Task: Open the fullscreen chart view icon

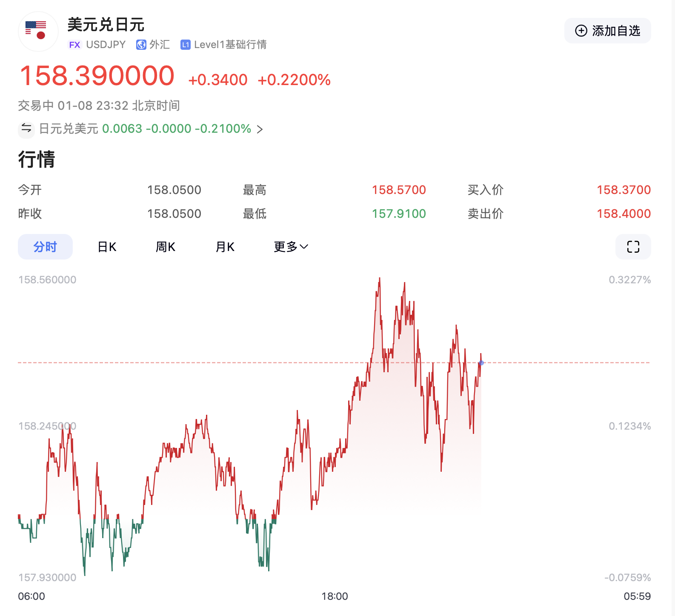Action: point(633,247)
